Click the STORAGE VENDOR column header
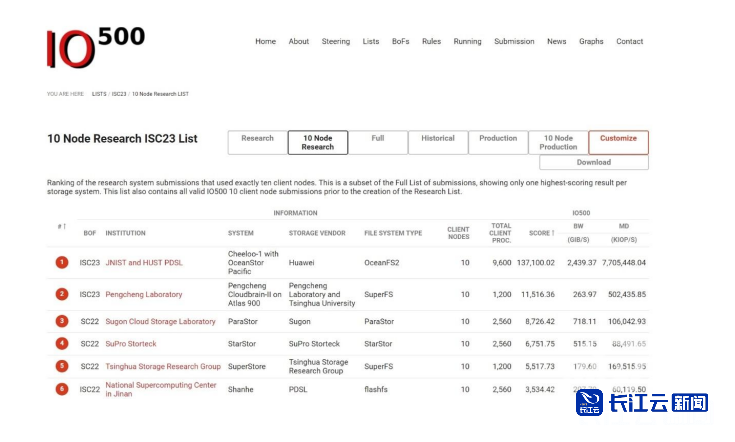 click(317, 233)
